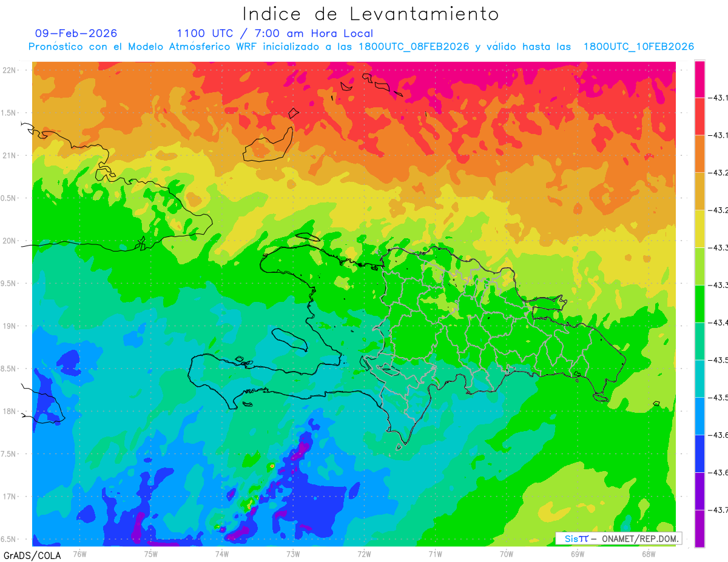Choose the golden-amber legend color band
Screen dimensions: 728x562
699,192
